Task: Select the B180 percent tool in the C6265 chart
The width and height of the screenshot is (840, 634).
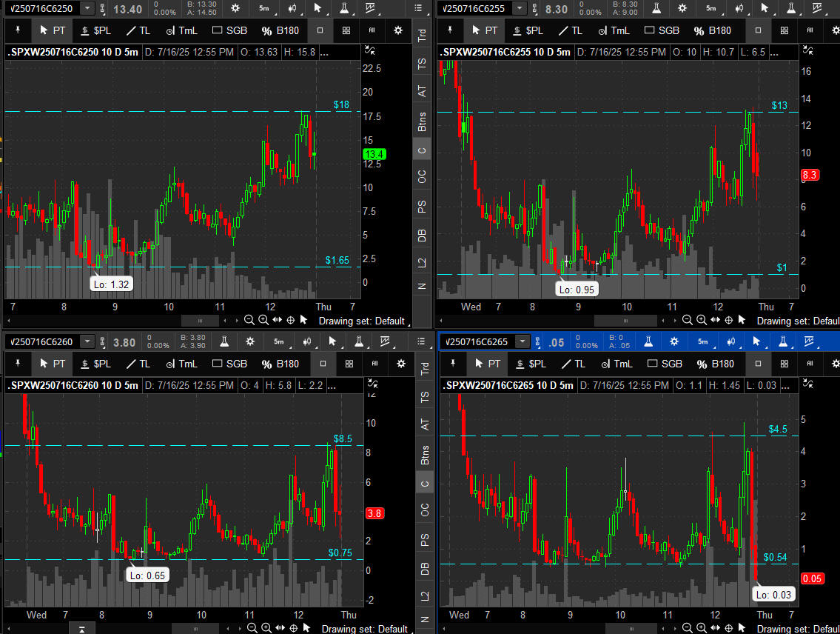Action: pos(714,364)
